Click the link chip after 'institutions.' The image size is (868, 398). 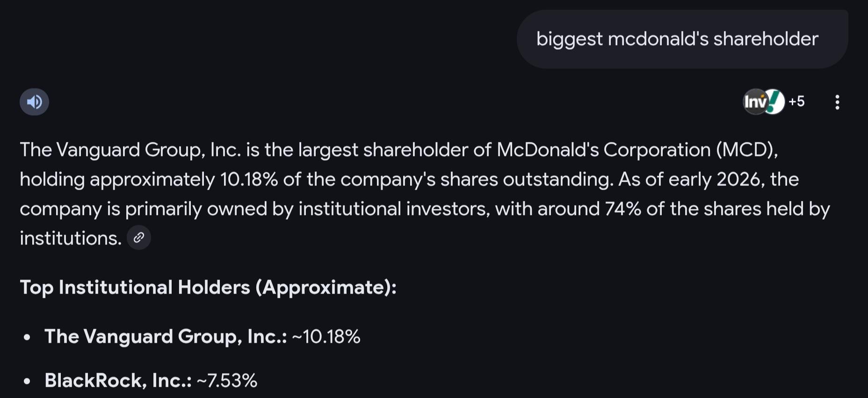pyautogui.click(x=139, y=238)
